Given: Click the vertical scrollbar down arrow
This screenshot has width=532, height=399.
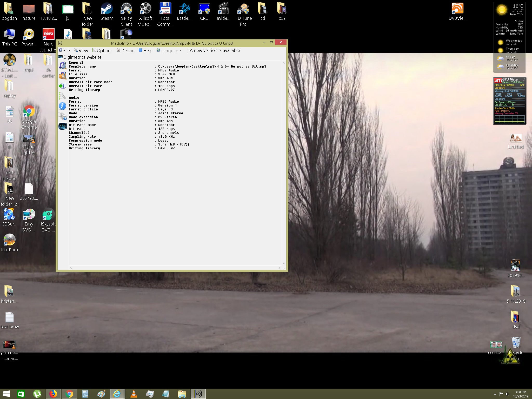Looking at the screenshot, I should point(284,263).
